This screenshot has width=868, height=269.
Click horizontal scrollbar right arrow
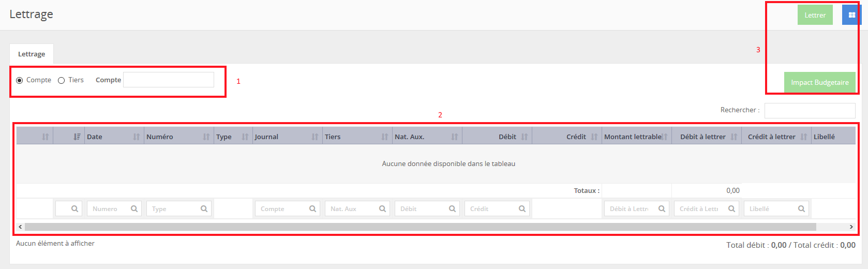851,227
